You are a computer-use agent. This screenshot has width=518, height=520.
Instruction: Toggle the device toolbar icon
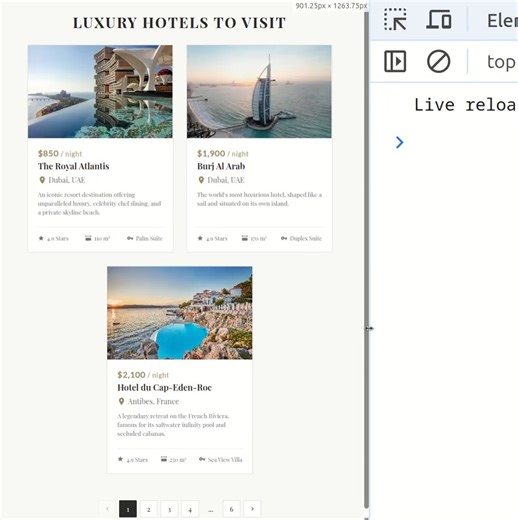tap(439, 20)
